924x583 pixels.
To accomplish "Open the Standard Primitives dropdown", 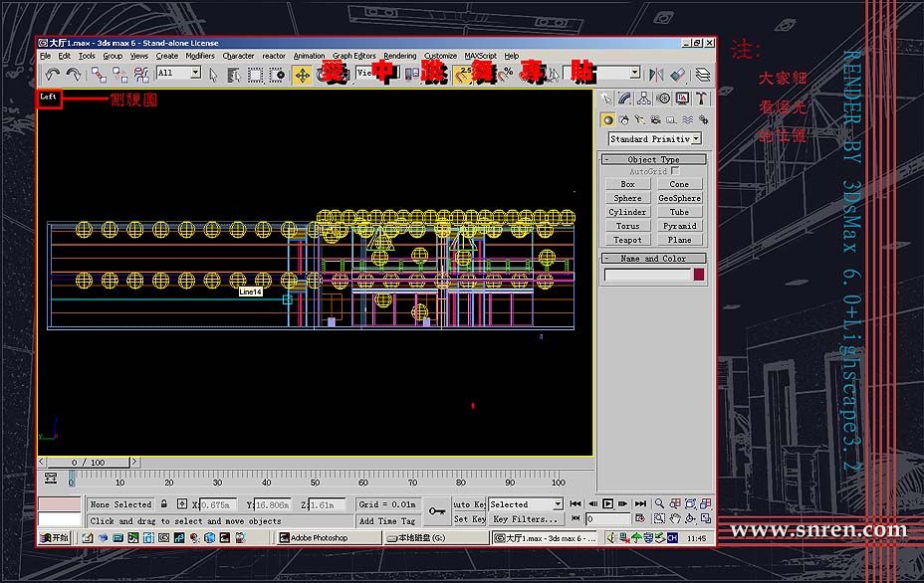I will (655, 139).
